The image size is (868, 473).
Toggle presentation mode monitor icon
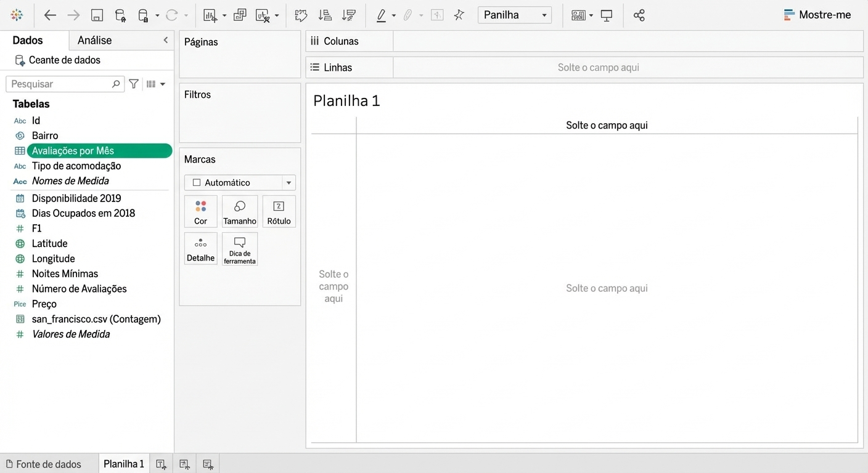coord(607,15)
